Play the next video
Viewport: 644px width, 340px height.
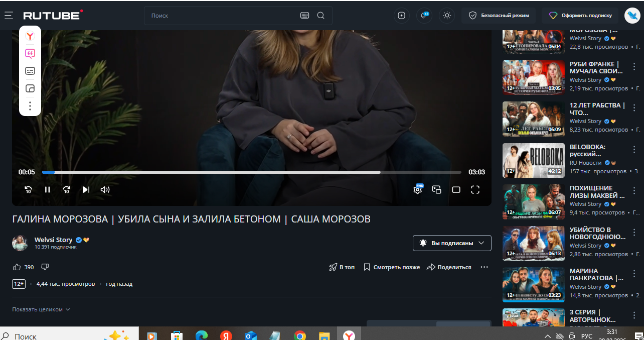pos(86,189)
